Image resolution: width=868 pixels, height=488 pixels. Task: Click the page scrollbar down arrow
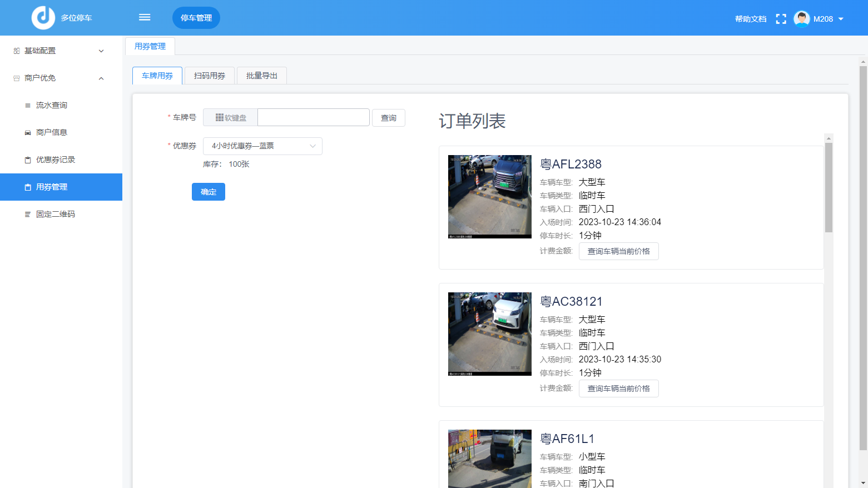tap(863, 483)
